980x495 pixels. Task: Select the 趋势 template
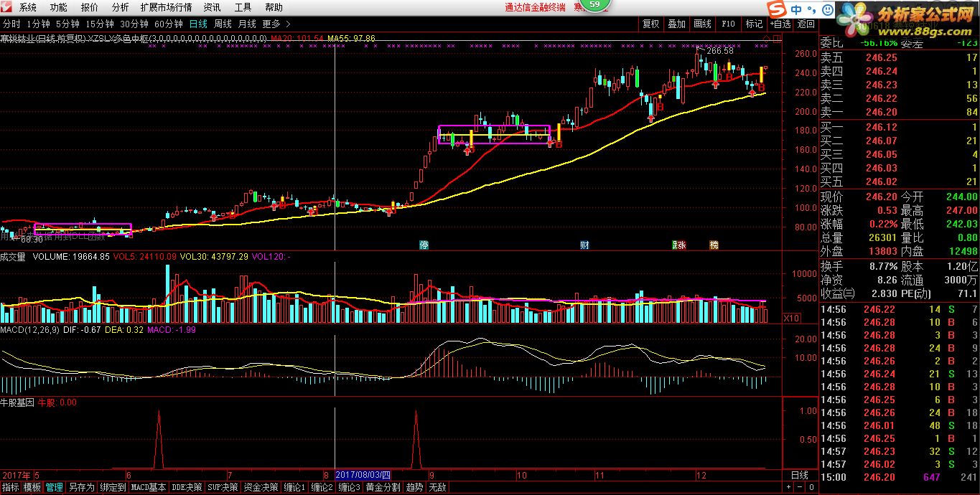pos(414,487)
